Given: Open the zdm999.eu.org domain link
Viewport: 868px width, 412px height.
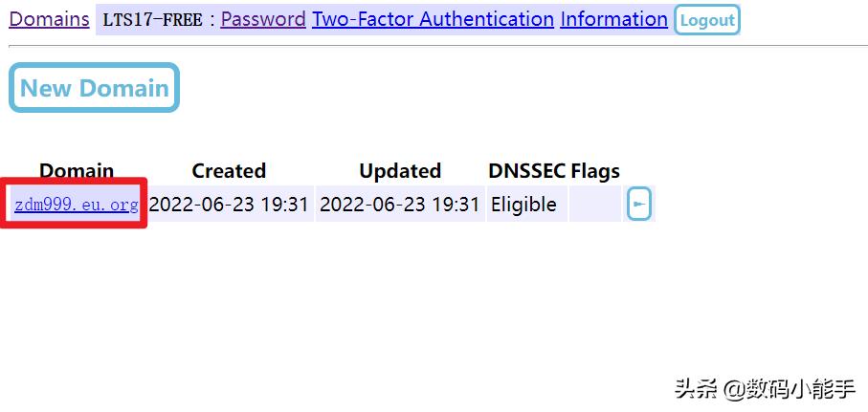Looking at the screenshot, I should click(x=77, y=205).
